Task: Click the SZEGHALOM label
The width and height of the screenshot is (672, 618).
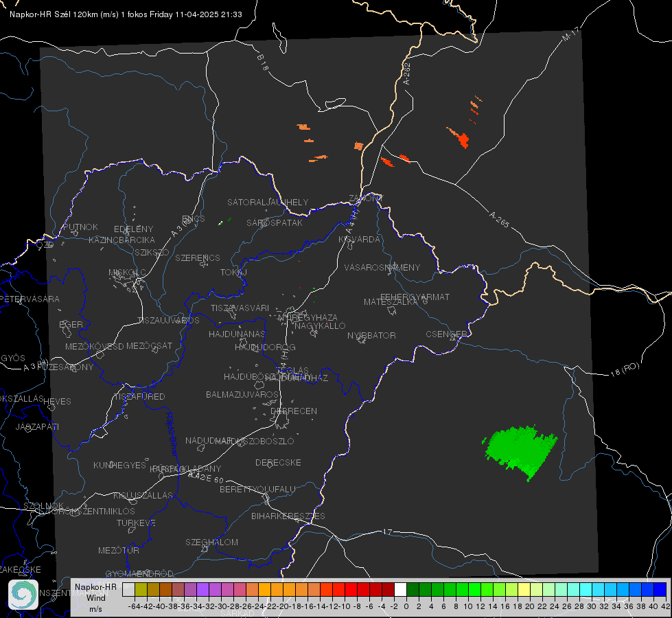Action: (211, 542)
